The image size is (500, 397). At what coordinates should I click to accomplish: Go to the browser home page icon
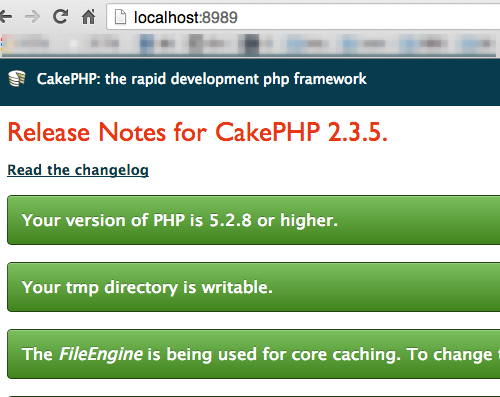88,17
